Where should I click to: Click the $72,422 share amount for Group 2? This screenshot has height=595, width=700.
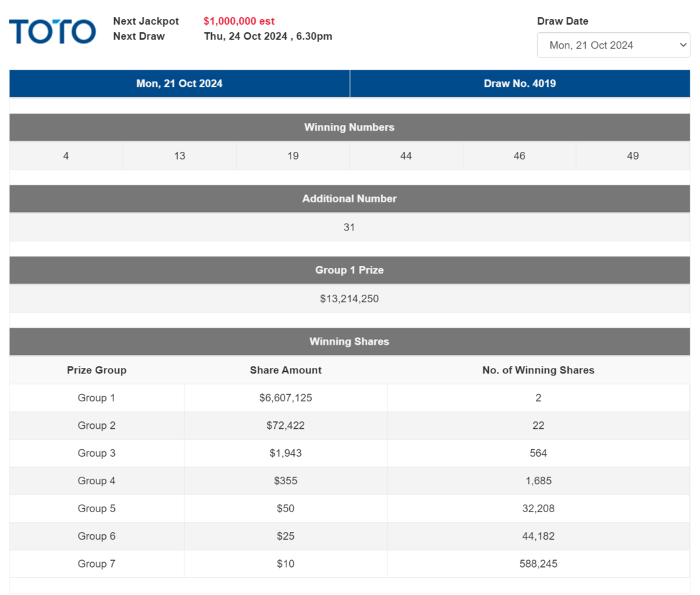pos(285,425)
